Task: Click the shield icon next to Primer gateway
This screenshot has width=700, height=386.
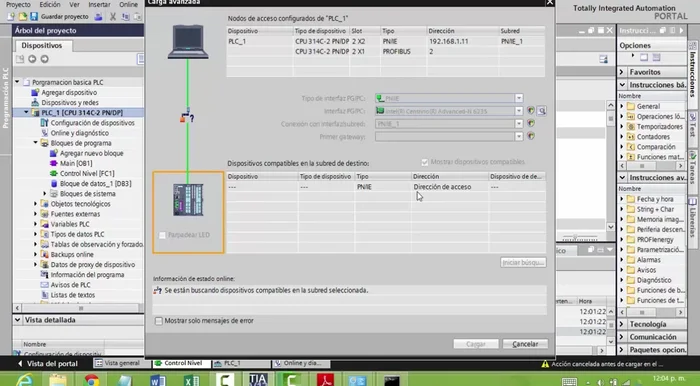Action: (531, 136)
